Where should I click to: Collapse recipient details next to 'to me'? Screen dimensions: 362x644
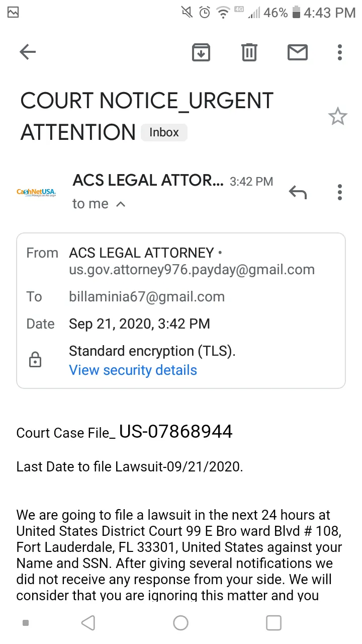pyautogui.click(x=121, y=204)
